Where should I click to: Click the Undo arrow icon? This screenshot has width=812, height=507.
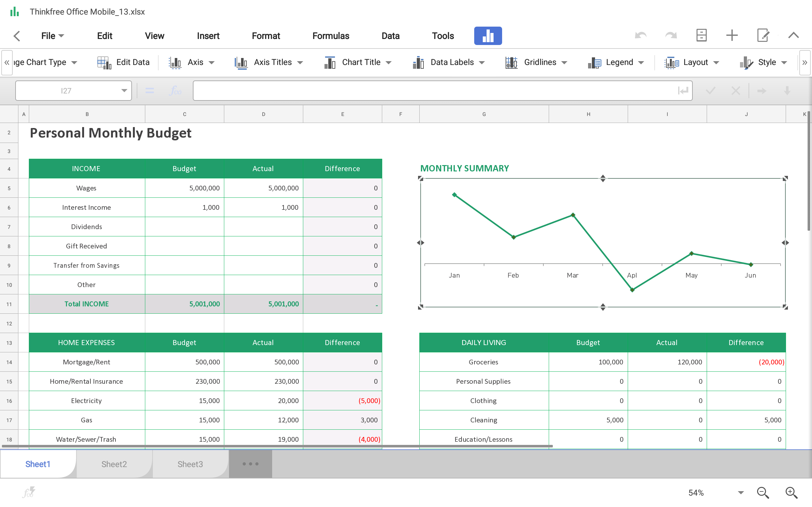640,35
